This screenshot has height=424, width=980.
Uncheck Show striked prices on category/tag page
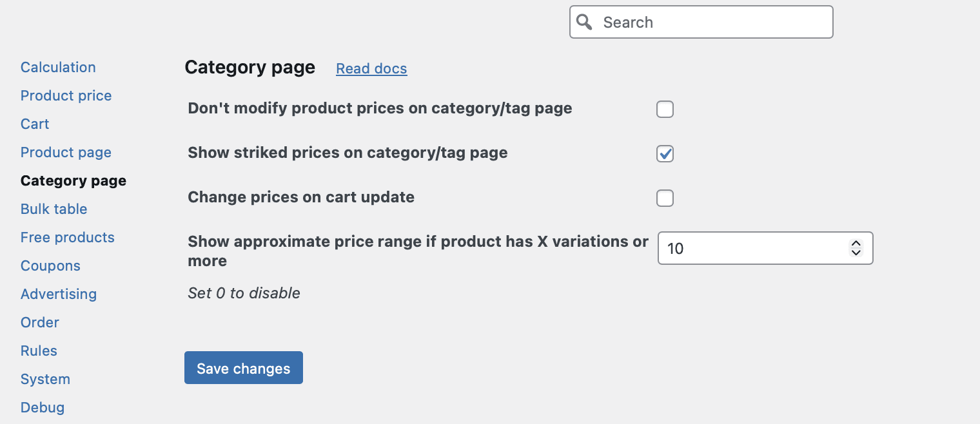click(x=665, y=153)
